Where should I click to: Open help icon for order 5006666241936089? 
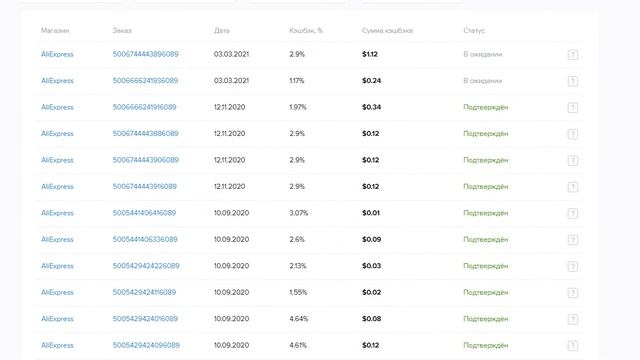[573, 81]
